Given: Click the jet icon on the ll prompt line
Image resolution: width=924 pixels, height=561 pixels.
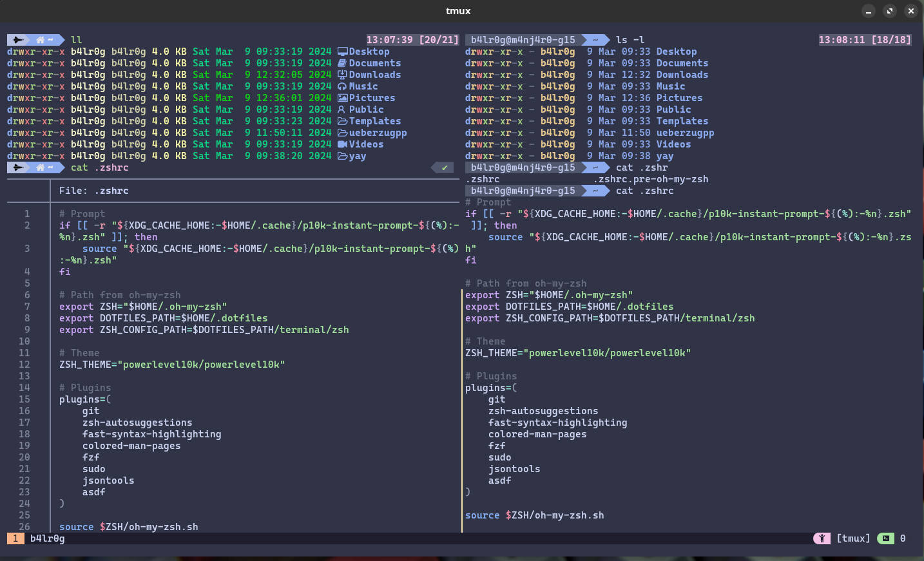Looking at the screenshot, I should point(19,40).
